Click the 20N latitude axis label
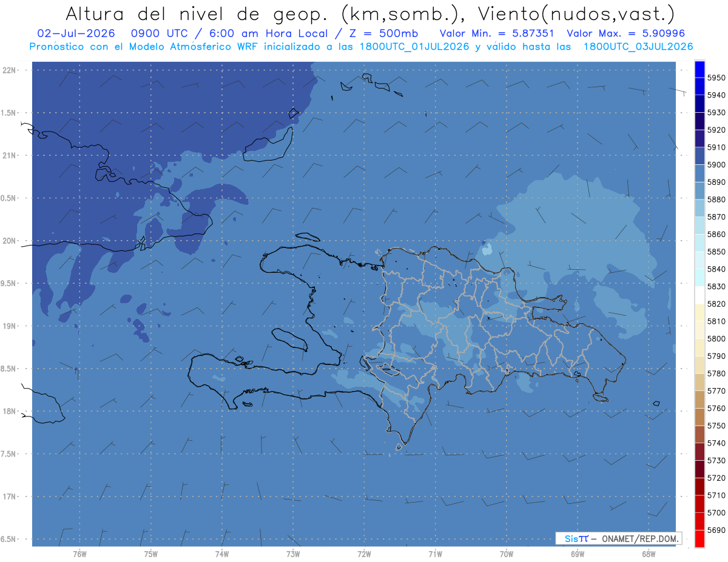 tap(10, 241)
